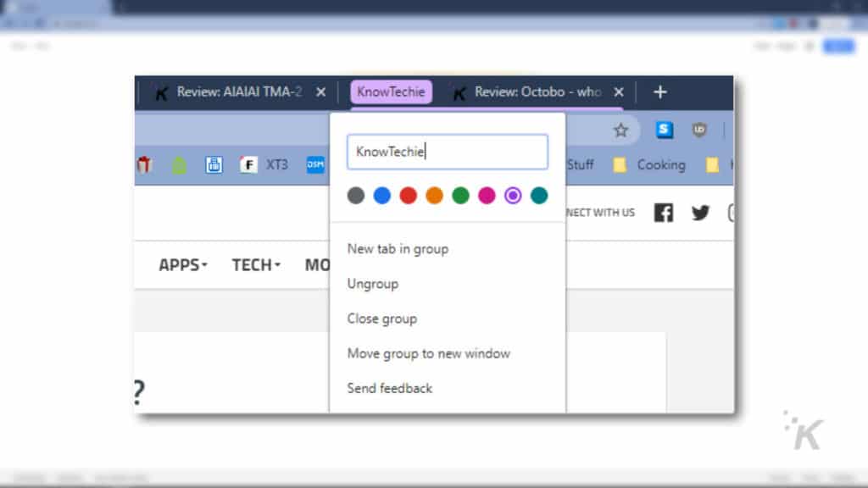The height and width of the screenshot is (488, 868).
Task: Open the gift bookmark icon on the bookmarks bar
Action: tap(146, 165)
